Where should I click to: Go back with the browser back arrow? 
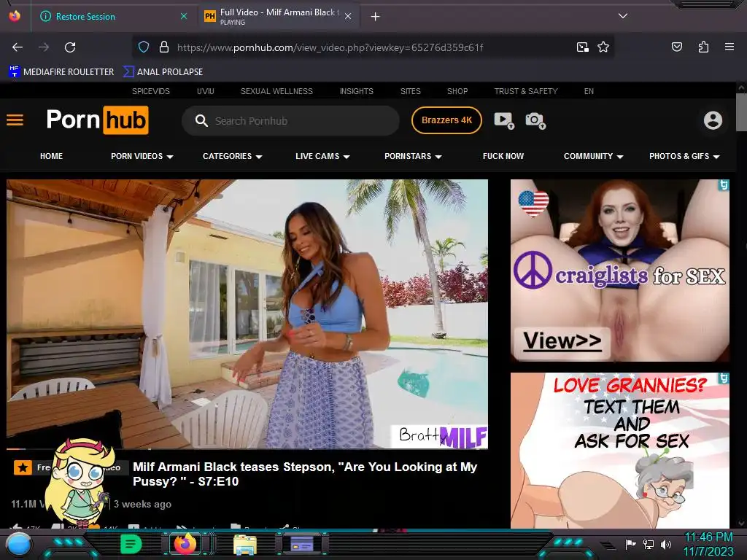(18, 47)
